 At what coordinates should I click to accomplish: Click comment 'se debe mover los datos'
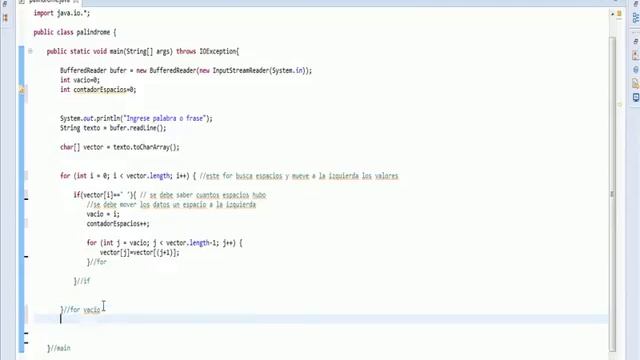coord(131,204)
